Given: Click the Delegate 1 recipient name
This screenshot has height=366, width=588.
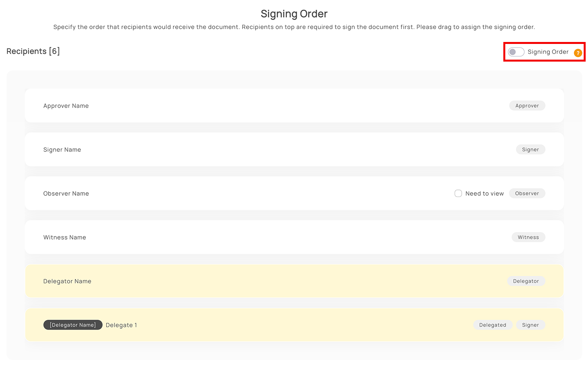Looking at the screenshot, I should pos(122,325).
